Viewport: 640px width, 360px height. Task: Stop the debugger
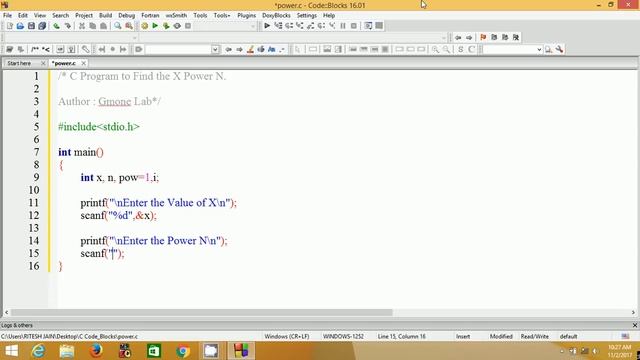pyautogui.click(x=354, y=26)
